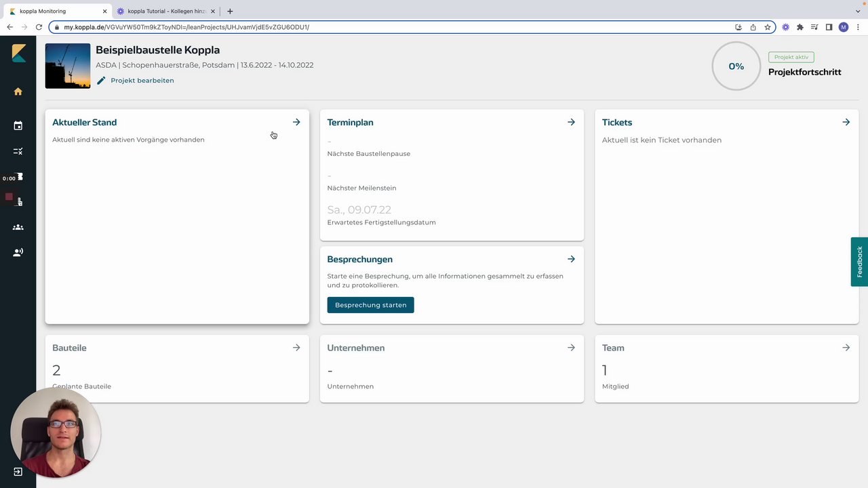Image resolution: width=868 pixels, height=488 pixels.
Task: Click Projekt bearbeiten link
Action: click(x=142, y=81)
